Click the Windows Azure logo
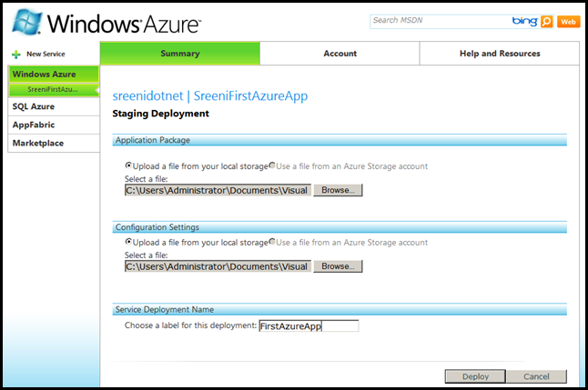This screenshot has width=588, height=390. coord(109,23)
